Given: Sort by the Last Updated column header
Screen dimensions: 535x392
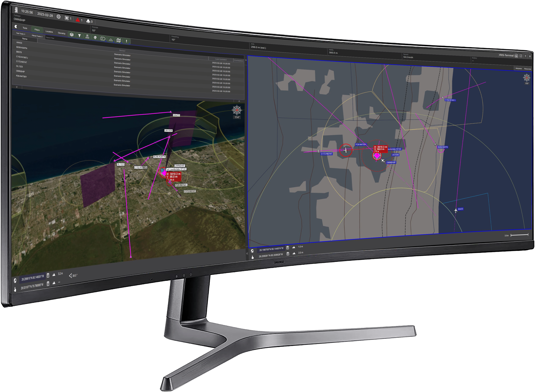Looking at the screenshot, I should (221, 59).
